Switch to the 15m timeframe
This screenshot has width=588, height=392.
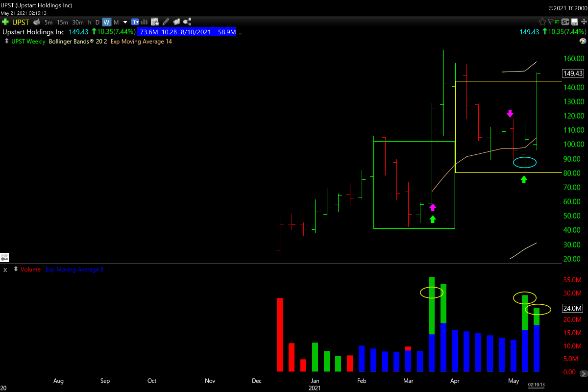click(62, 22)
